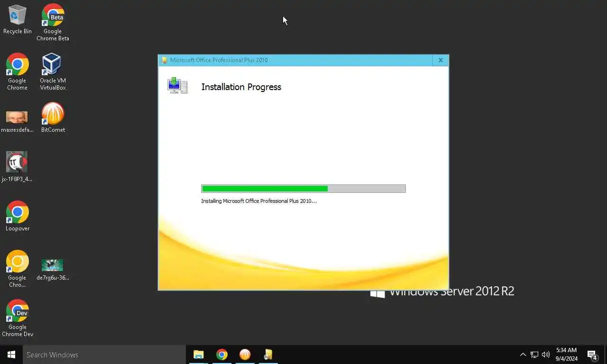Close the Office Professional Plus 2010 installer

pos(441,60)
